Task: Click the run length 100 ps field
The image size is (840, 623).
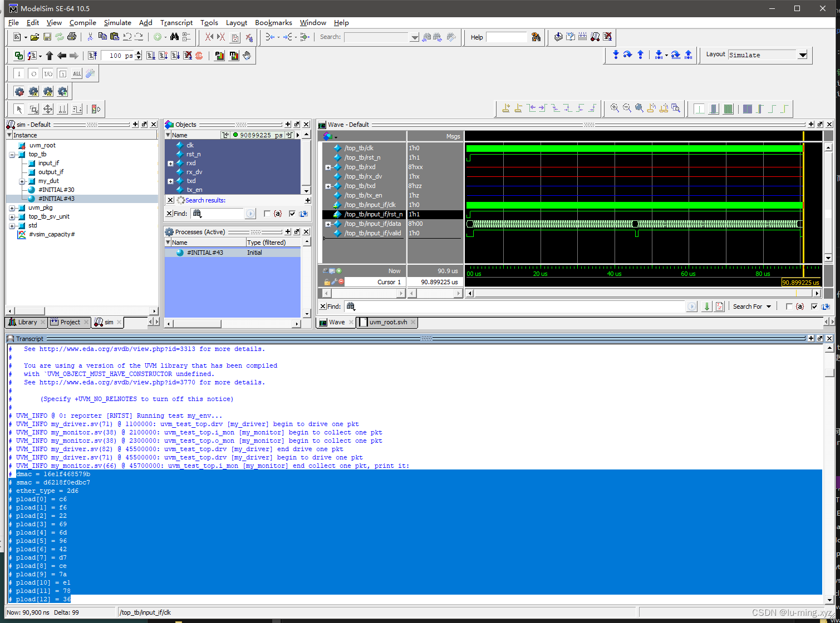Action: pos(117,56)
